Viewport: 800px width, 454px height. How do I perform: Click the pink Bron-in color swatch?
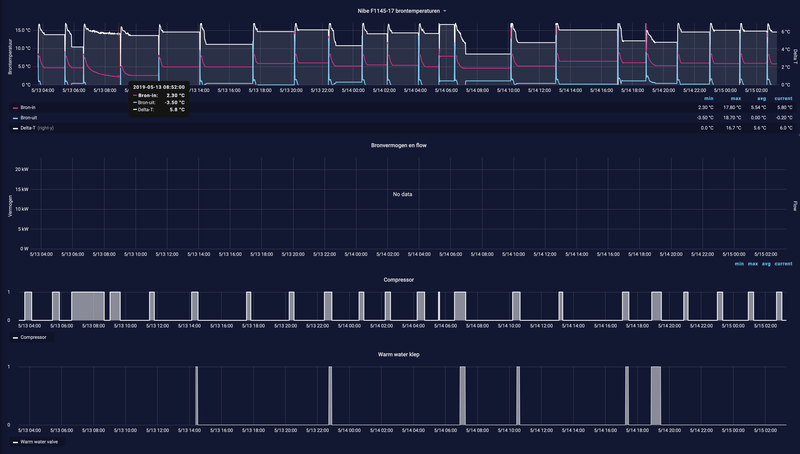(15, 108)
